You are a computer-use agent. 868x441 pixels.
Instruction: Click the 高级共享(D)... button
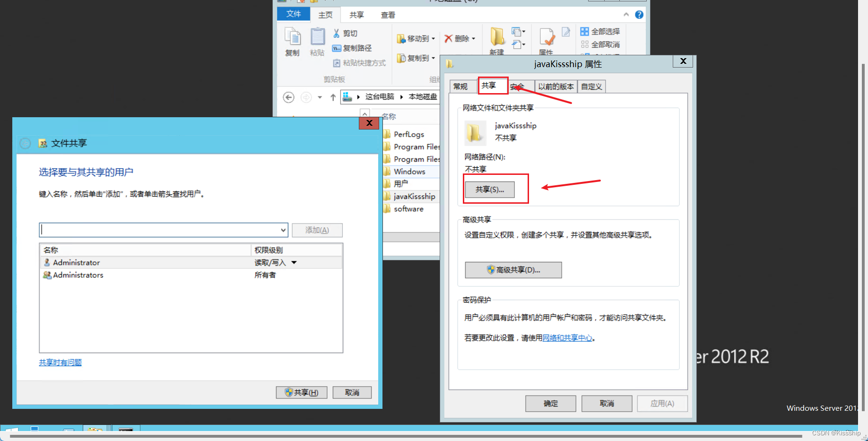coord(513,270)
